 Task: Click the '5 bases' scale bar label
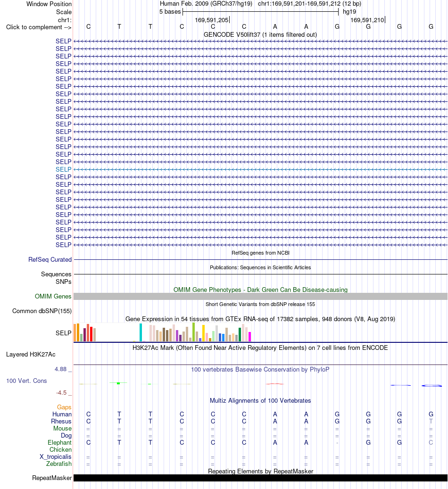pyautogui.click(x=170, y=11)
